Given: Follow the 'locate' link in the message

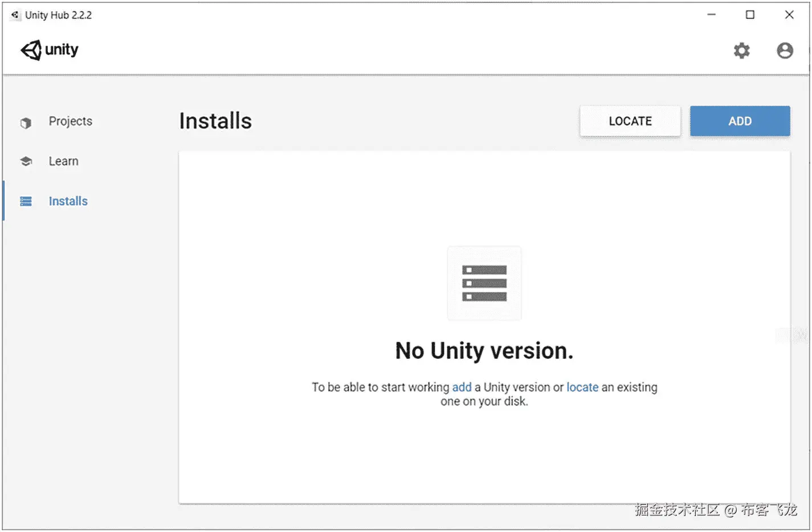Looking at the screenshot, I should pos(582,387).
